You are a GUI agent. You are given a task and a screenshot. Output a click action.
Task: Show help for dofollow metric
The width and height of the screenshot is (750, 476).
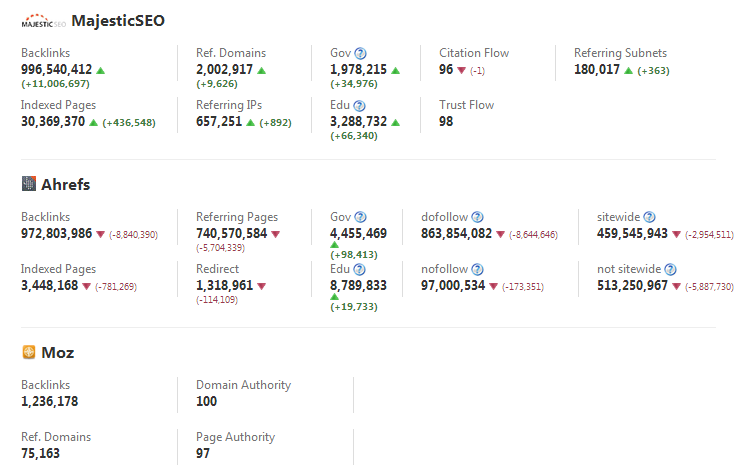tap(478, 217)
